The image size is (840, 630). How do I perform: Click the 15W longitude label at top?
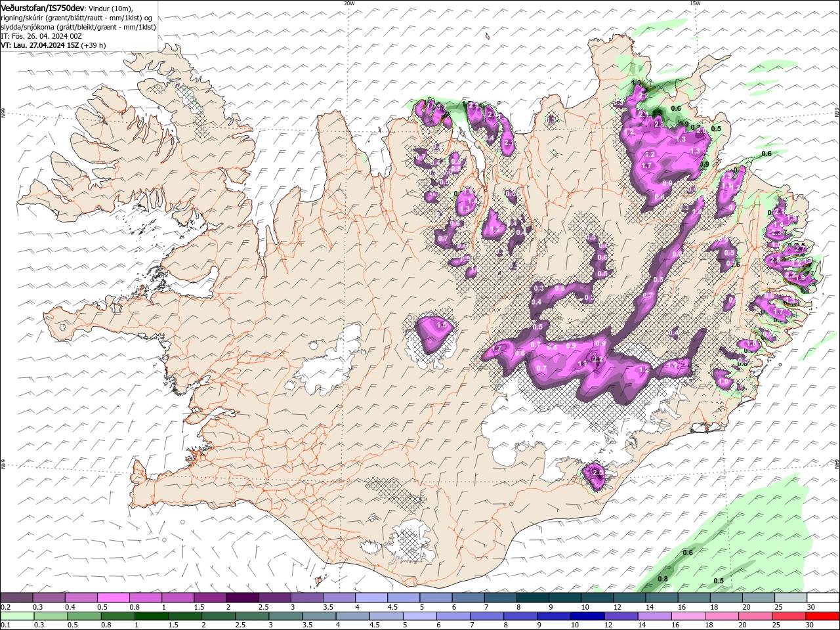[x=695, y=3]
